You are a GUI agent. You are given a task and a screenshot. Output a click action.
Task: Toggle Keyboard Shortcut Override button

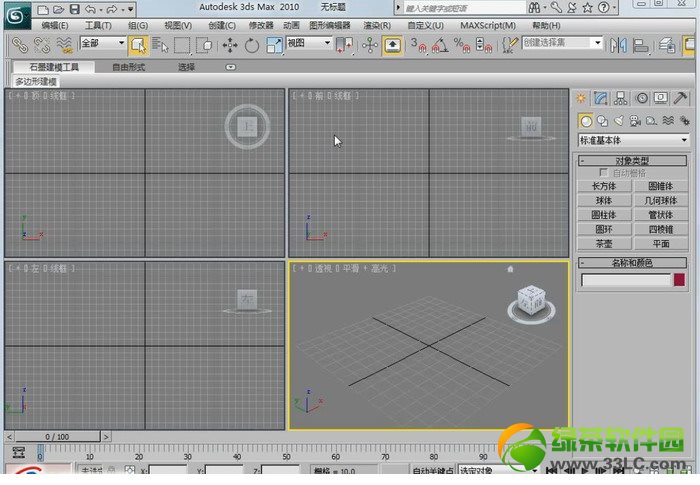(x=392, y=45)
